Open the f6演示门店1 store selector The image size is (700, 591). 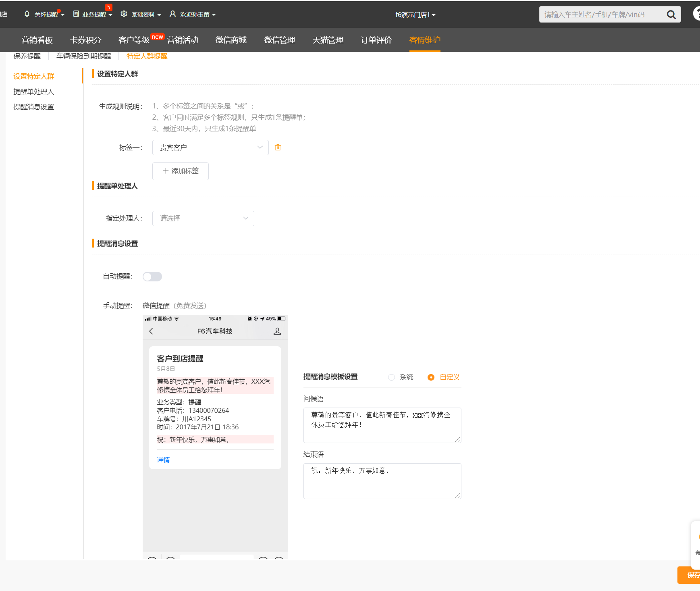point(415,15)
